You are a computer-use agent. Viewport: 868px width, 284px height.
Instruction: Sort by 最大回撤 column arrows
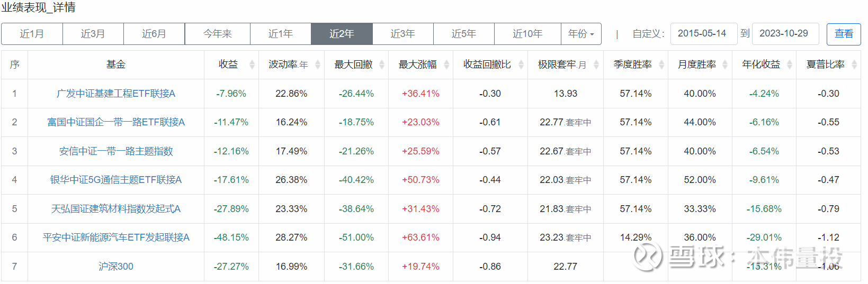[x=382, y=65]
